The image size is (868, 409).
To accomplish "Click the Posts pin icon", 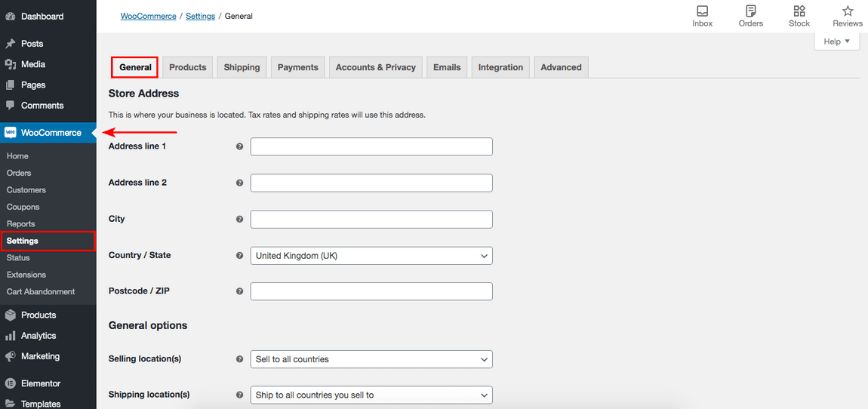I will 10,44.
